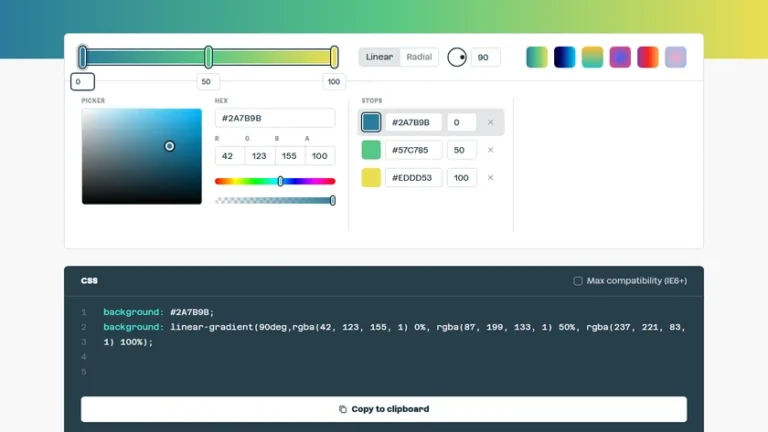Switch gradient type to Radial
This screenshot has height=432, width=768.
(x=419, y=57)
